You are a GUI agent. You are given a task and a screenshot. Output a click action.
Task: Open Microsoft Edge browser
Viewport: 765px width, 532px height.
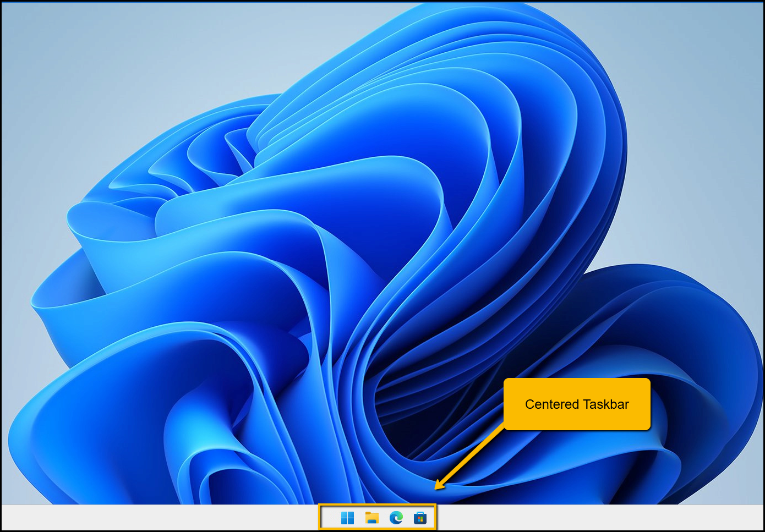point(396,518)
